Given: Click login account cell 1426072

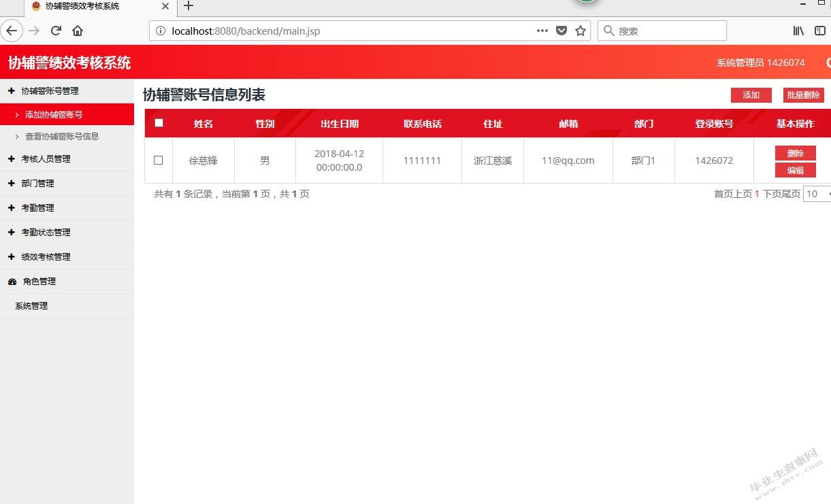Looking at the screenshot, I should point(714,161).
